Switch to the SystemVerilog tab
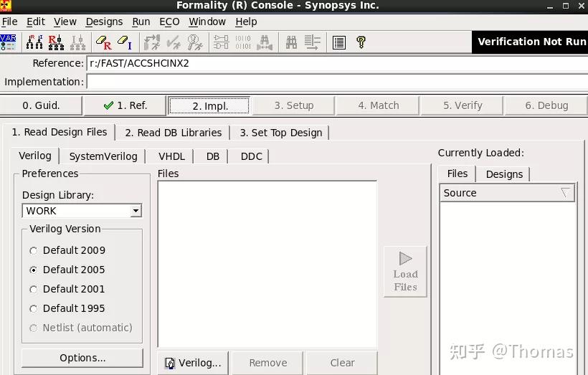Screen dimensions: 588x375 pos(103,156)
